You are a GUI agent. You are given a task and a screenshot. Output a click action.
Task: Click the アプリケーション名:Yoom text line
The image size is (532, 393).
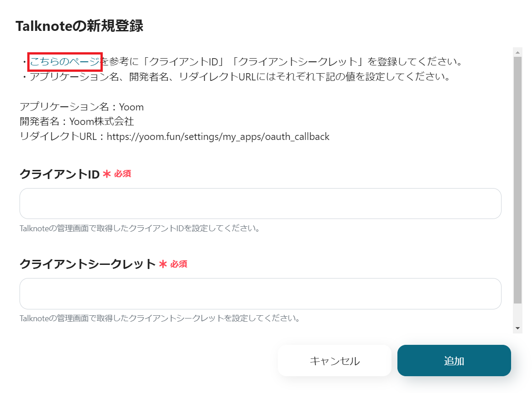coord(82,107)
